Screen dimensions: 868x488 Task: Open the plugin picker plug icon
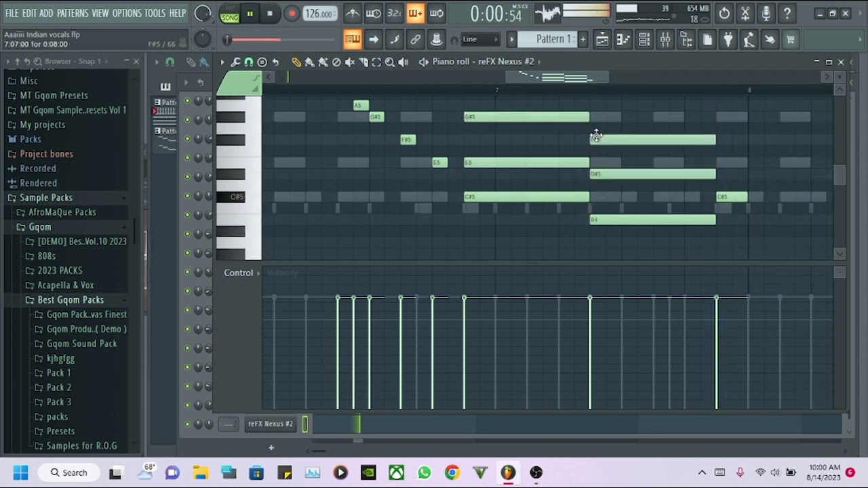pos(728,40)
